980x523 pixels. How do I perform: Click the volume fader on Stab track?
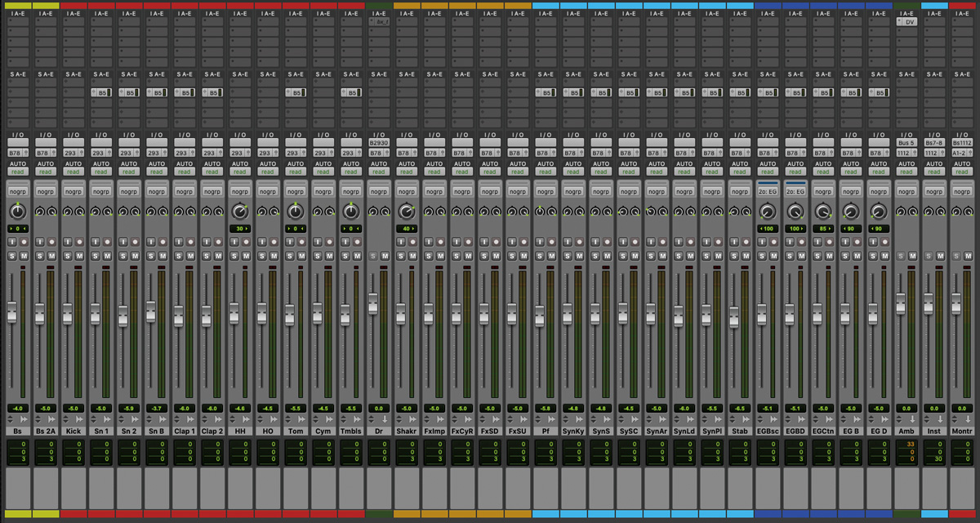tap(734, 317)
